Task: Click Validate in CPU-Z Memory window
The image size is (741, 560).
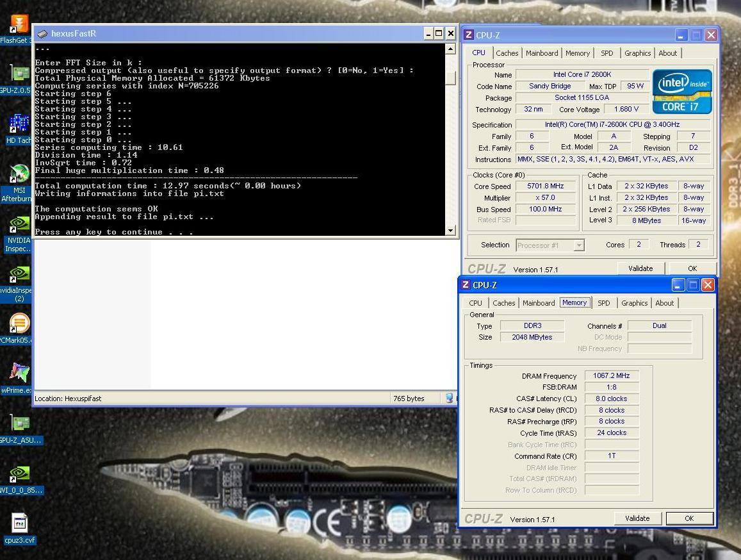Action: [x=637, y=518]
